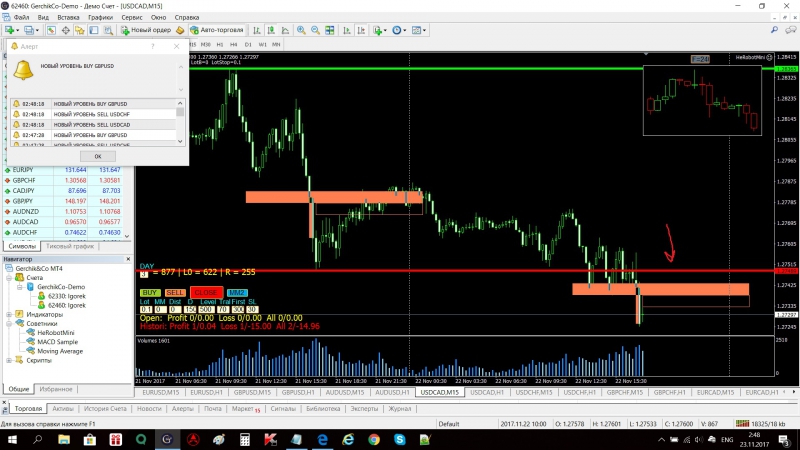The height and width of the screenshot is (450, 800).
Task: Switch chart to bar chart icon
Action: [256, 30]
